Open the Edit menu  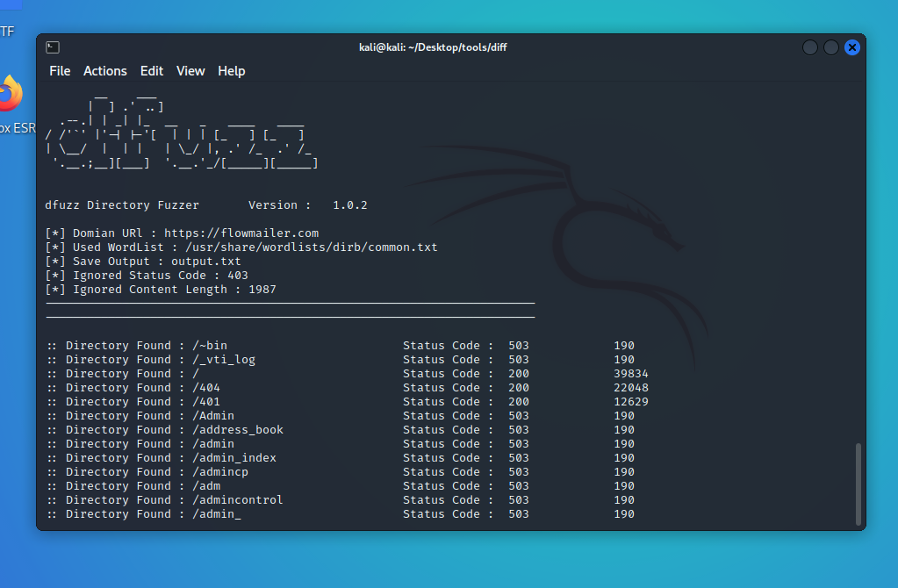(x=152, y=71)
